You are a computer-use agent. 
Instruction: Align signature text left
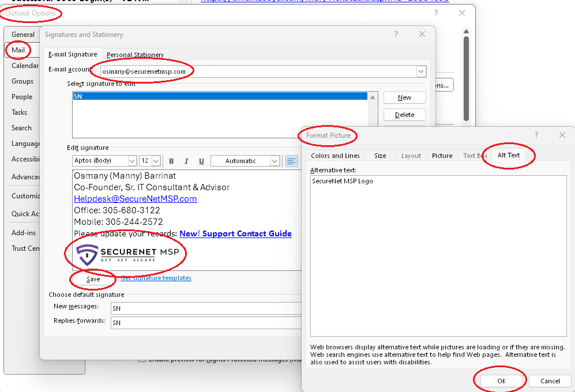(291, 161)
